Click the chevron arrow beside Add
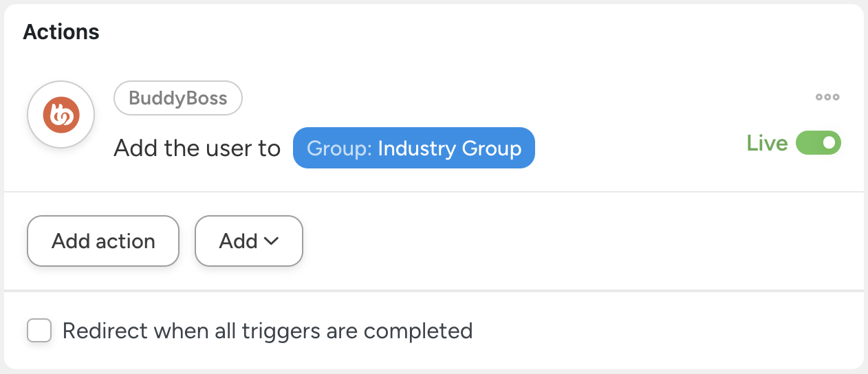 pos(271,241)
